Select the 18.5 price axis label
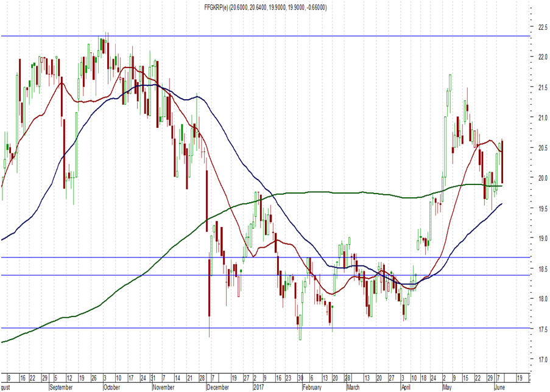550x392 pixels. tap(543, 269)
